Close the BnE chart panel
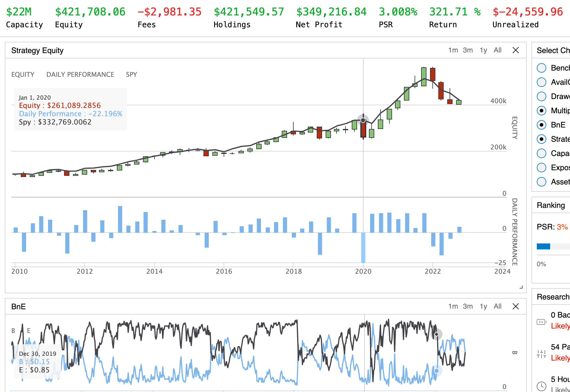570x392 pixels. 516,306
